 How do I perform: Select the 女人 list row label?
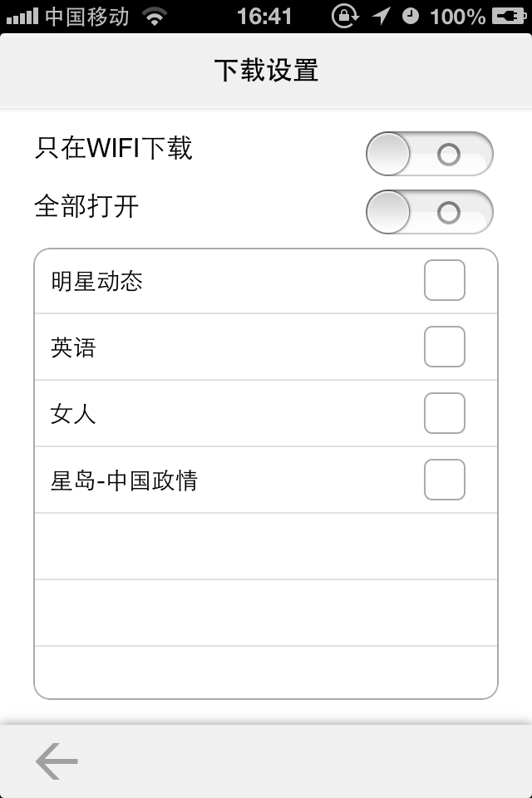[73, 414]
